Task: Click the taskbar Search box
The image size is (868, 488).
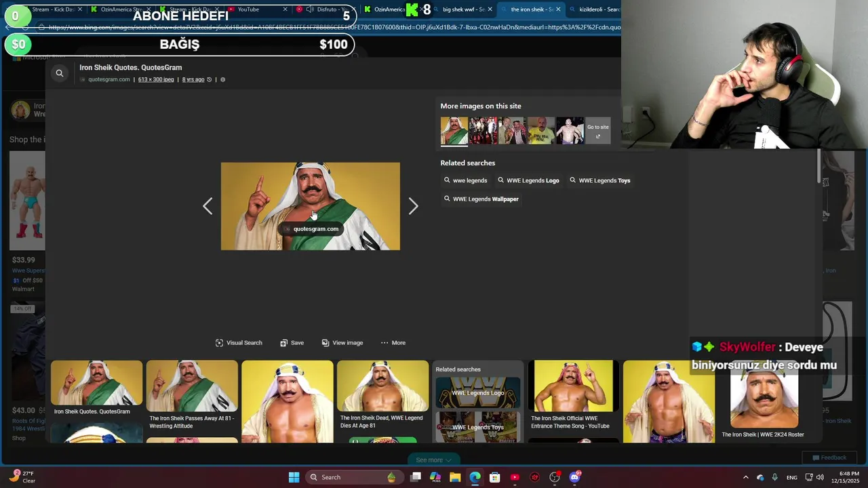Action: 353,477
